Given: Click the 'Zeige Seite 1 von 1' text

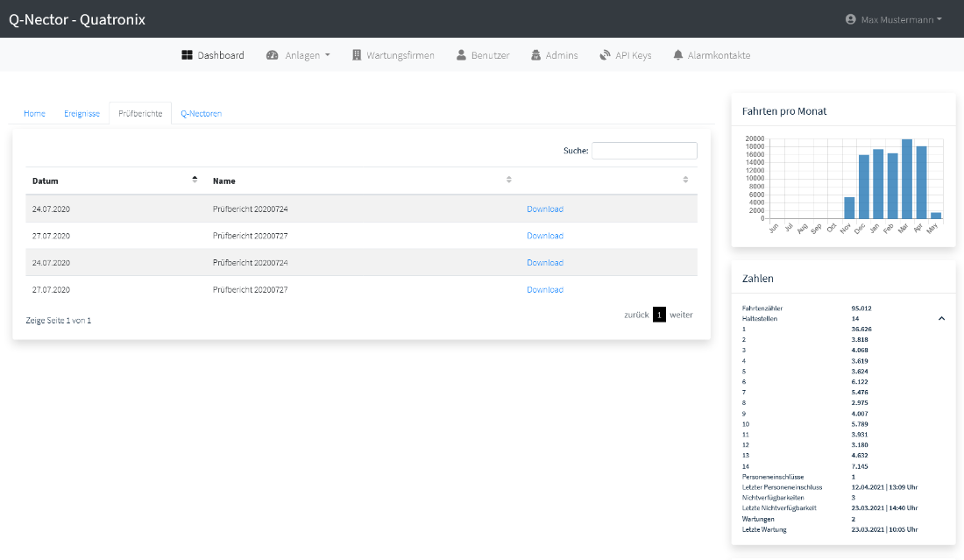Looking at the screenshot, I should pos(59,320).
